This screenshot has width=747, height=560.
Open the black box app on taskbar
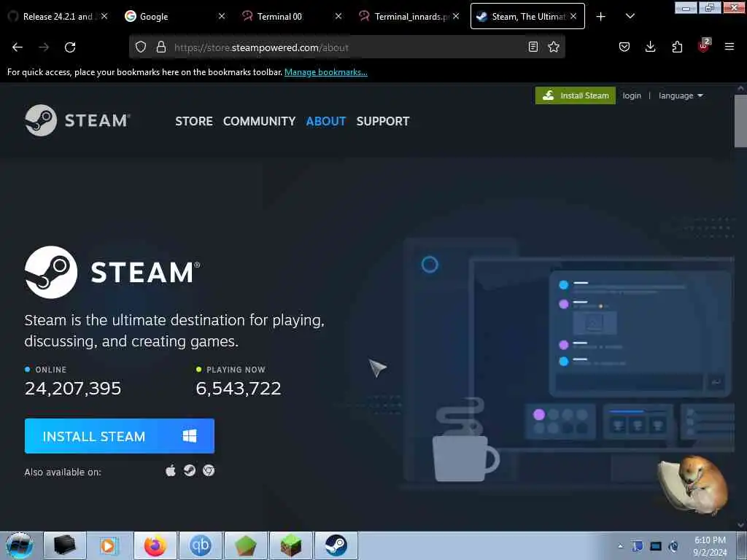pos(65,545)
